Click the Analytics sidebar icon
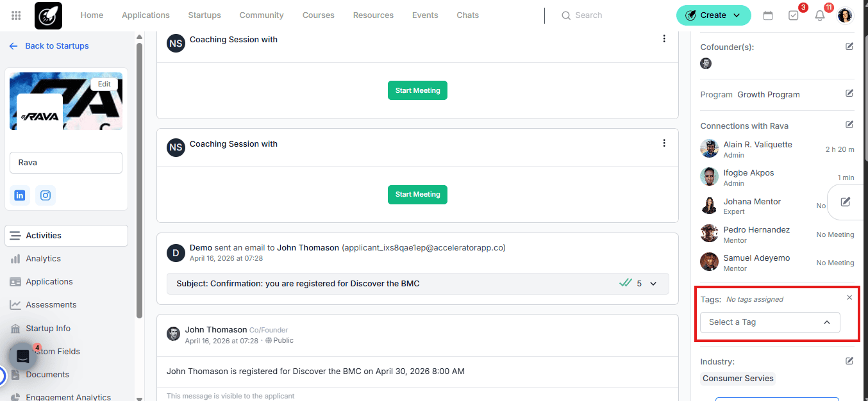 tap(15, 259)
